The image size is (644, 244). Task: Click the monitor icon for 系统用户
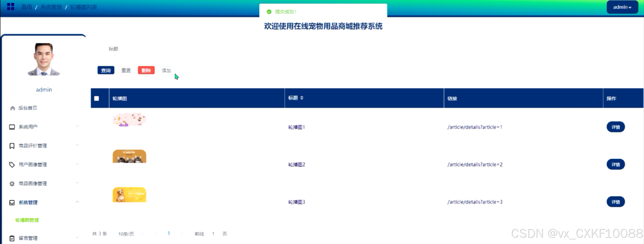click(x=12, y=127)
